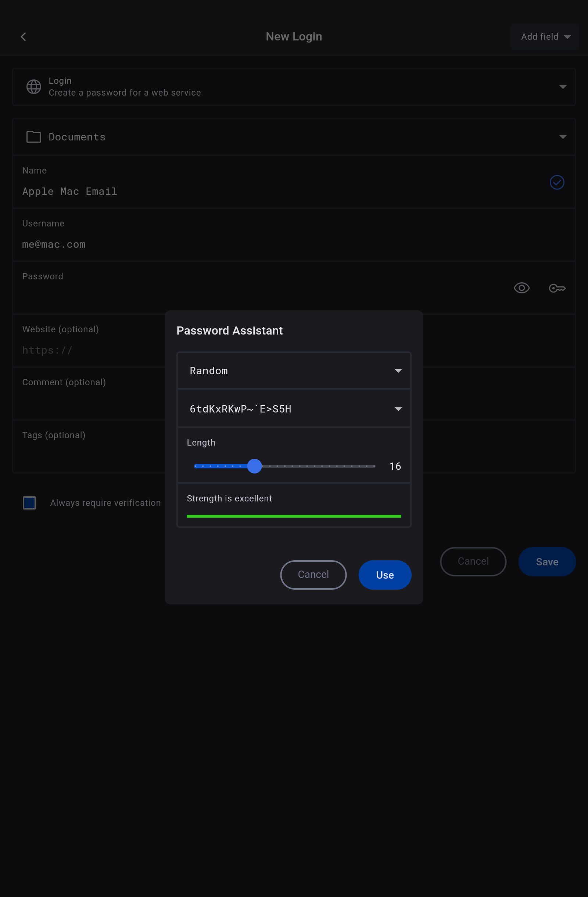Open the Add field dropdown
This screenshot has height=897, width=588.
click(x=545, y=36)
